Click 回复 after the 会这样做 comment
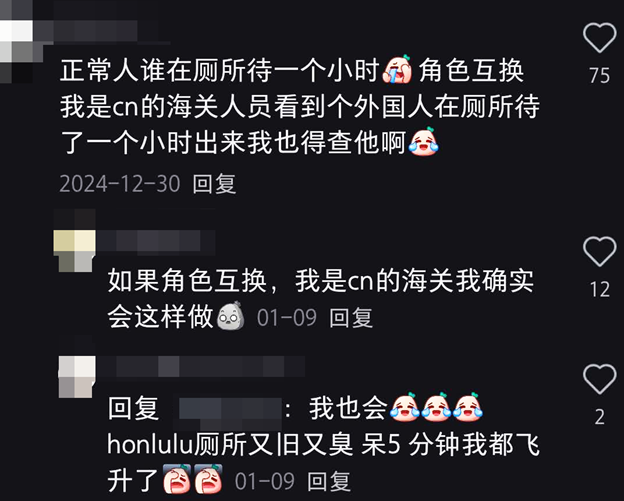Image resolution: width=624 pixels, height=501 pixels. (351, 318)
